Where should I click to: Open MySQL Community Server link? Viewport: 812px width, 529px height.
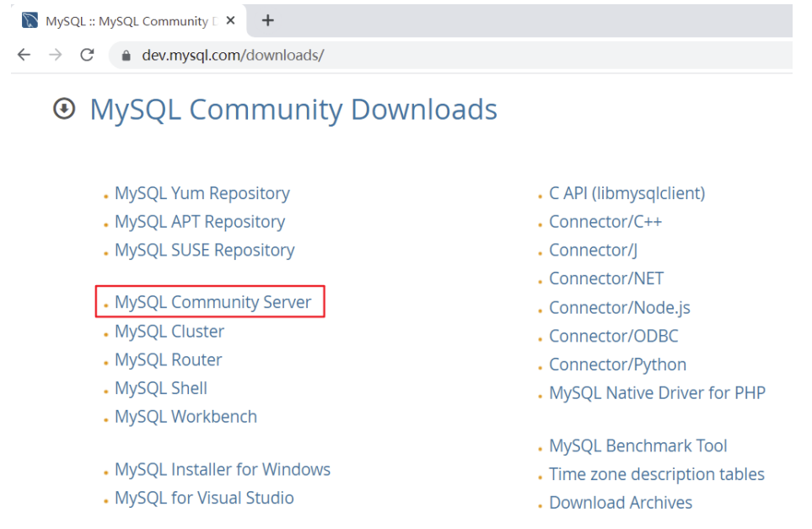[212, 302]
